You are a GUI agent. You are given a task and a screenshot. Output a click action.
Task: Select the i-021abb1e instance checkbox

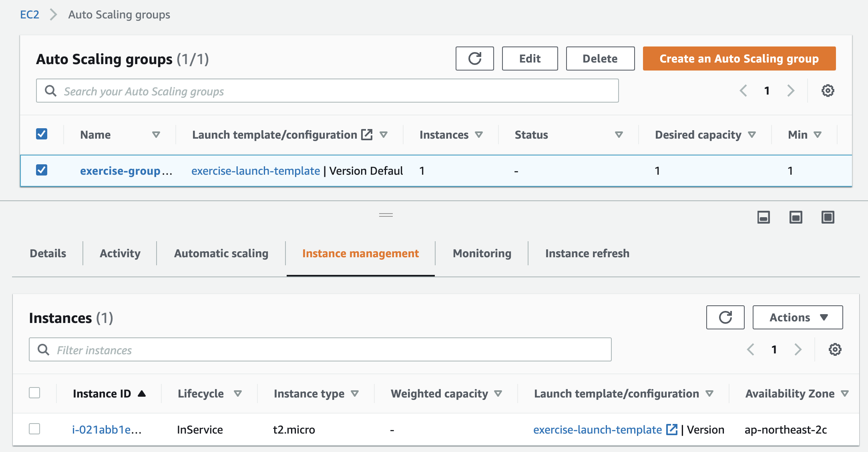[34, 429]
